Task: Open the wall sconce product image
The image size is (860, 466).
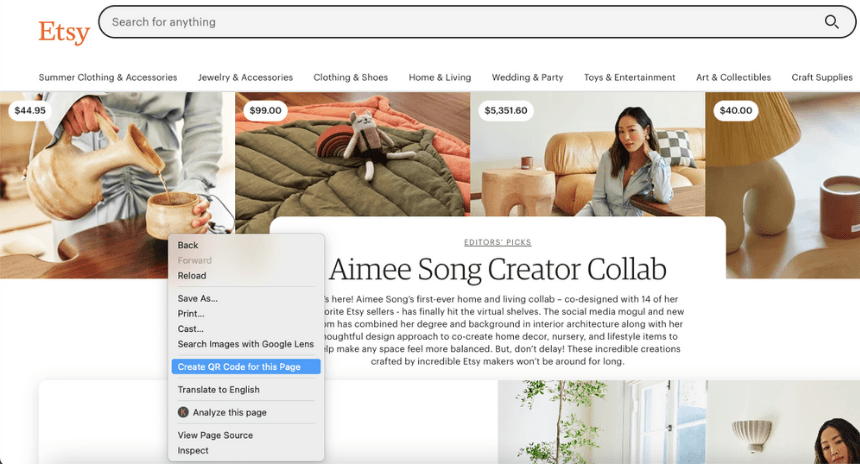Action: 783,422
